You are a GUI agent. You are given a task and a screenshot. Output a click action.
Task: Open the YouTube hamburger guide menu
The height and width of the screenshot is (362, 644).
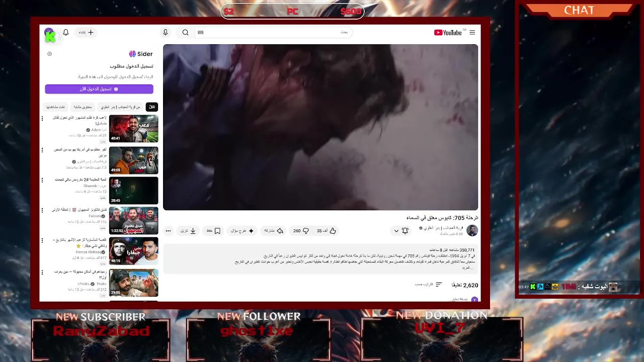[472, 32]
